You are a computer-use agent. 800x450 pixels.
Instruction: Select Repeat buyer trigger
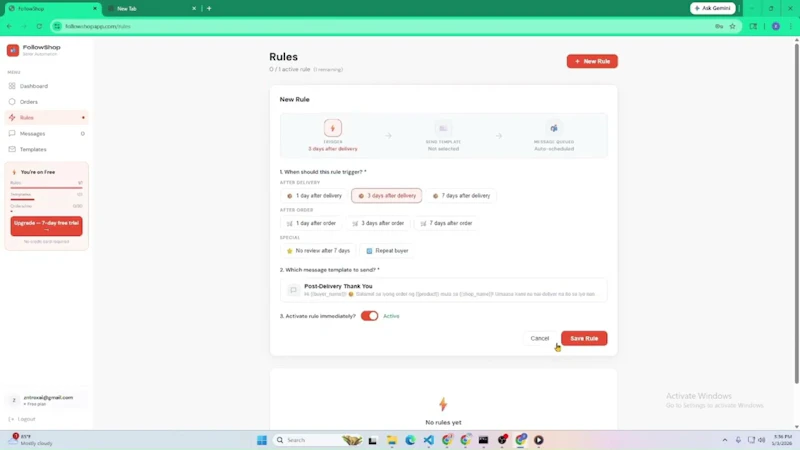coord(387,251)
